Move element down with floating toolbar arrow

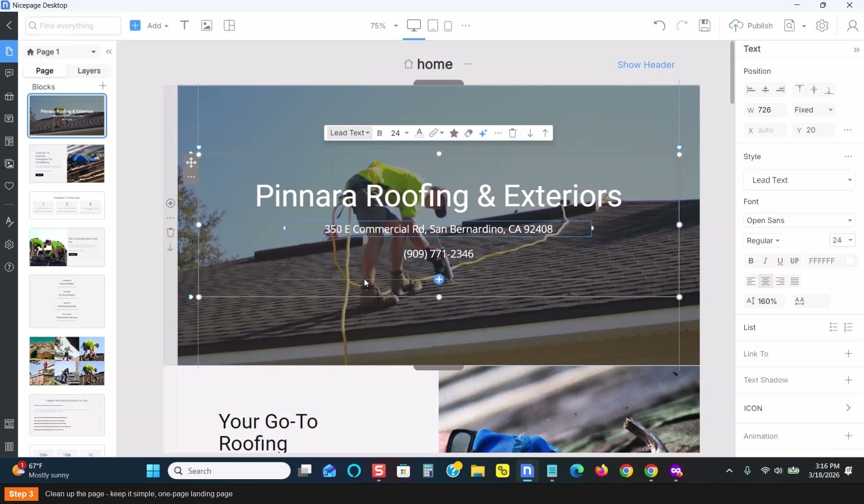point(530,133)
